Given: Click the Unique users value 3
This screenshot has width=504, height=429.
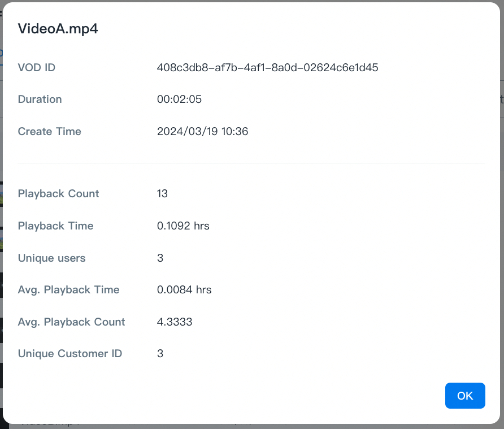Looking at the screenshot, I should [160, 258].
